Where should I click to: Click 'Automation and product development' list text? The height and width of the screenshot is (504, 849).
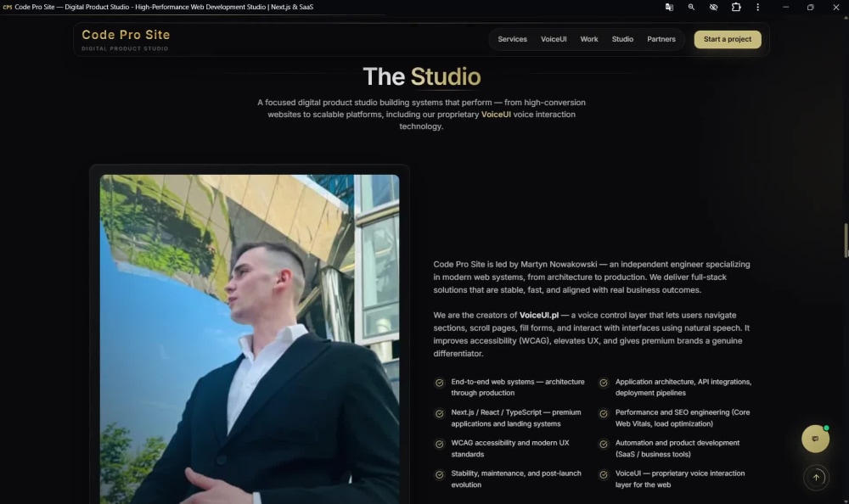click(x=678, y=448)
